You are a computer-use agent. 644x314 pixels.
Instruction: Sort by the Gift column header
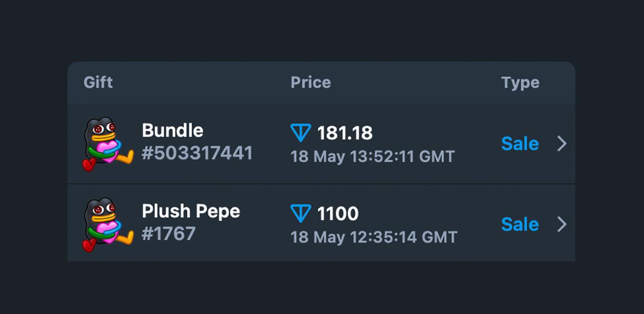tap(98, 83)
